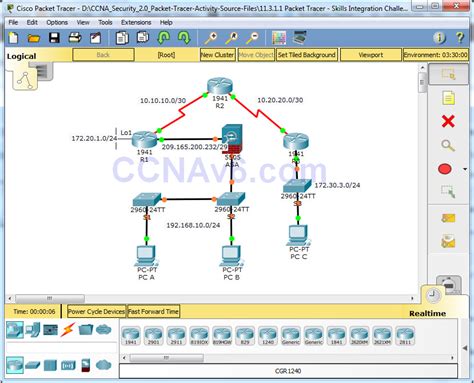Switch to Realtime mode tab
Screen dimensions: 474x383
pos(427,313)
